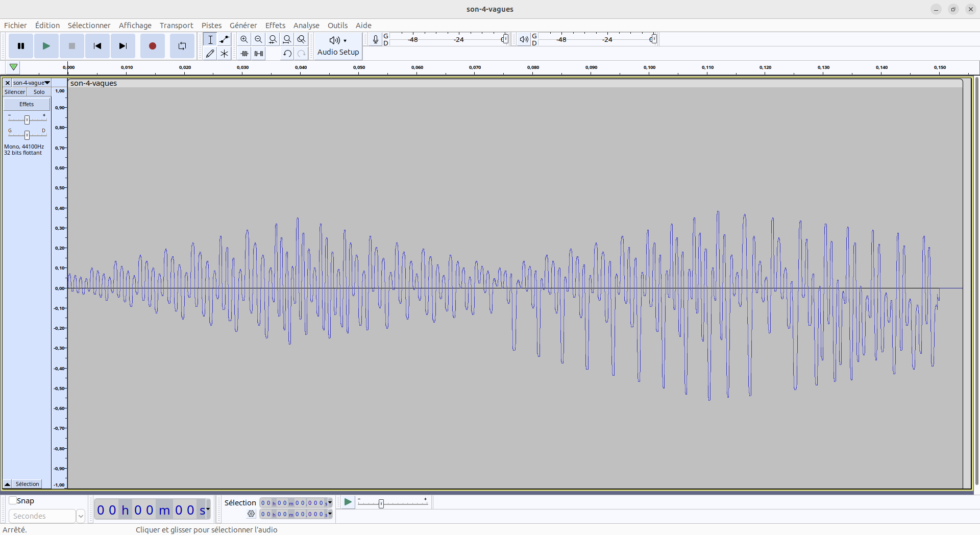Open the Générer menu
Viewport: 980px width, 535px height.
(x=243, y=26)
